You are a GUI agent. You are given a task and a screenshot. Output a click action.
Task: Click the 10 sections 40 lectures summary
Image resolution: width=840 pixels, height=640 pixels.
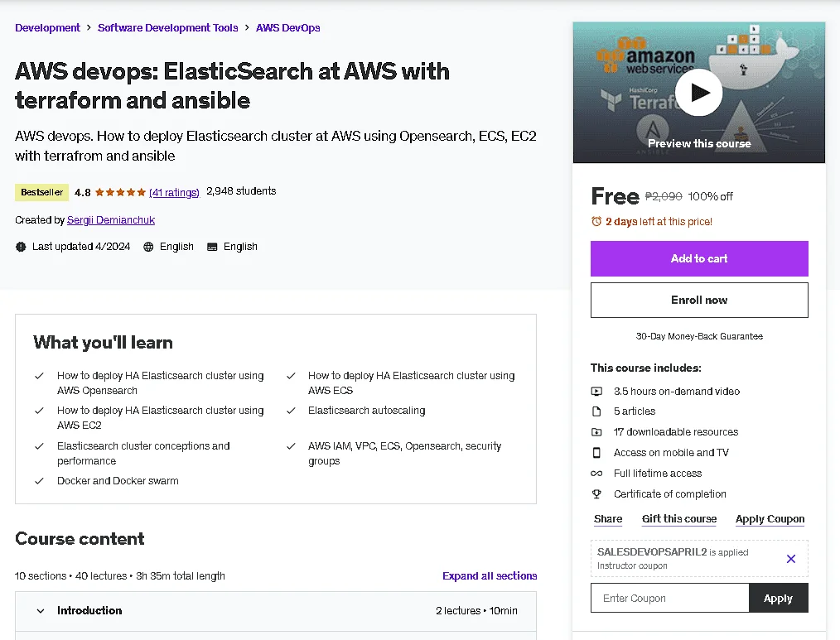pyautogui.click(x=120, y=576)
